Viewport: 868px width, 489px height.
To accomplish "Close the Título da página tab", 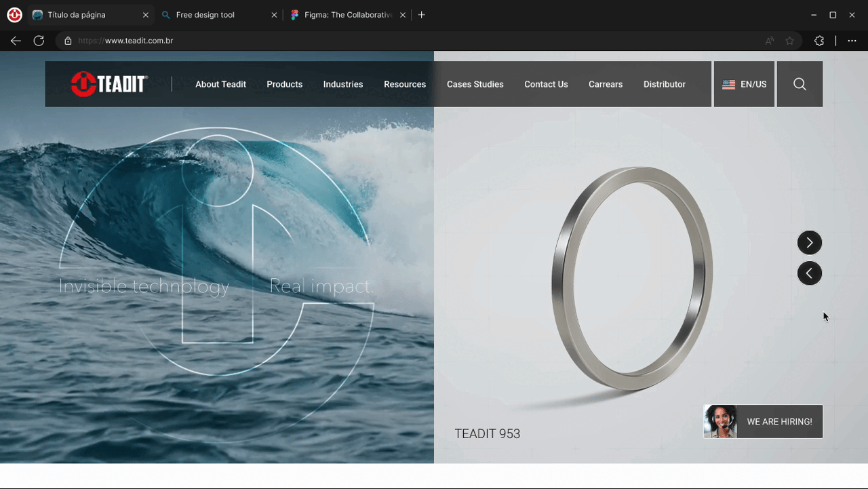I will 145,15.
